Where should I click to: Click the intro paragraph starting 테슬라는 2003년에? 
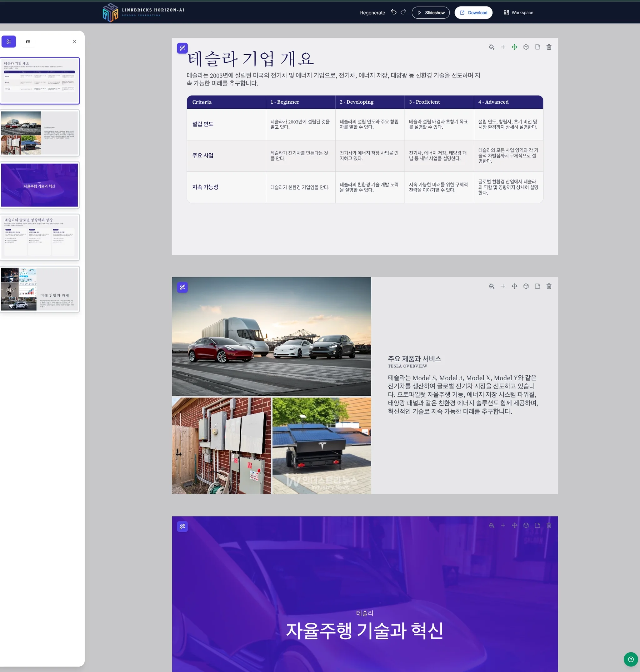pyautogui.click(x=333, y=79)
